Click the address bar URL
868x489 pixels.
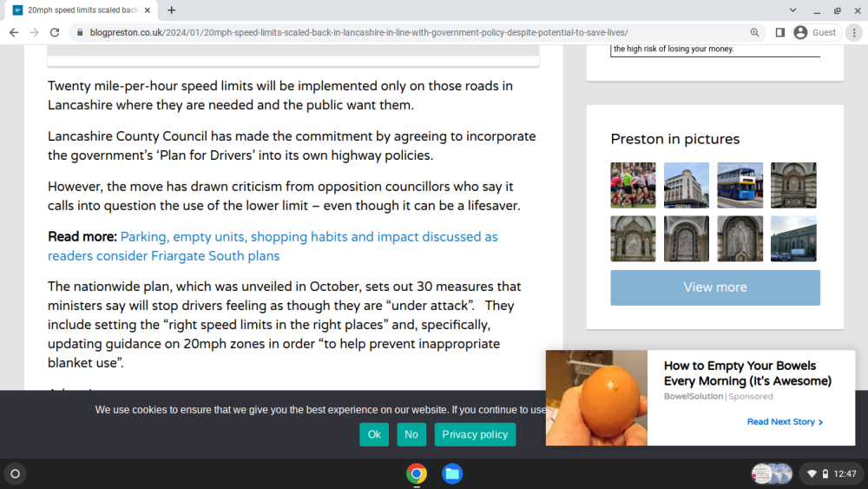point(358,33)
